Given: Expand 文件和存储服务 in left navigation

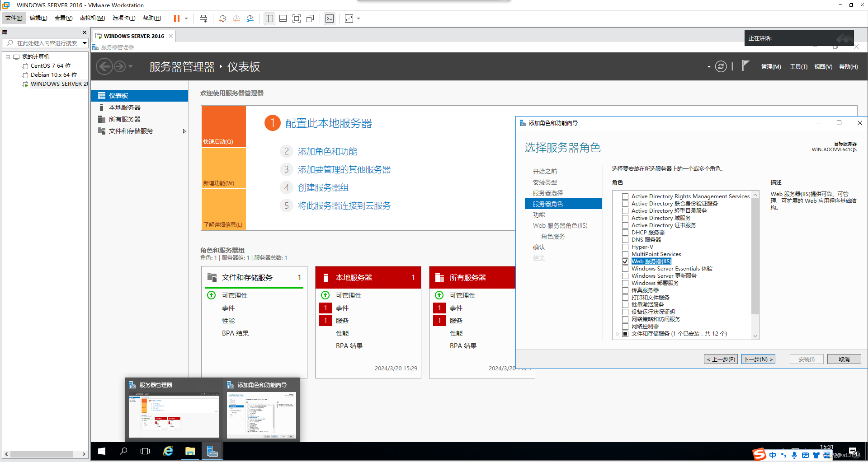Looking at the screenshot, I should [x=184, y=131].
